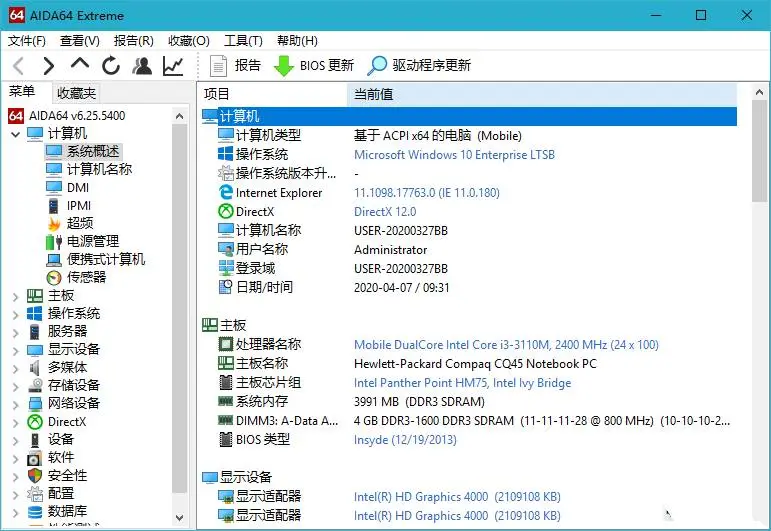This screenshot has width=771, height=531.
Task: Expand the 操作系统 tree node
Action: pyautogui.click(x=15, y=314)
